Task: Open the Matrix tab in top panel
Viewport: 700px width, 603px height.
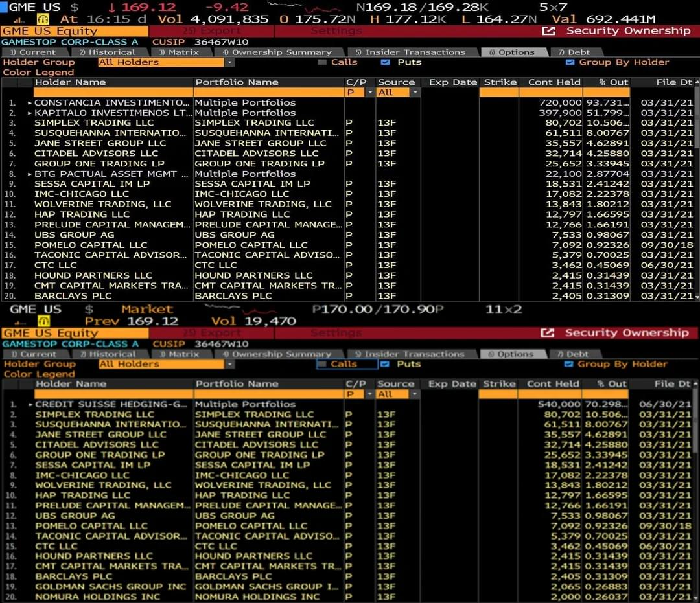Action: click(180, 52)
